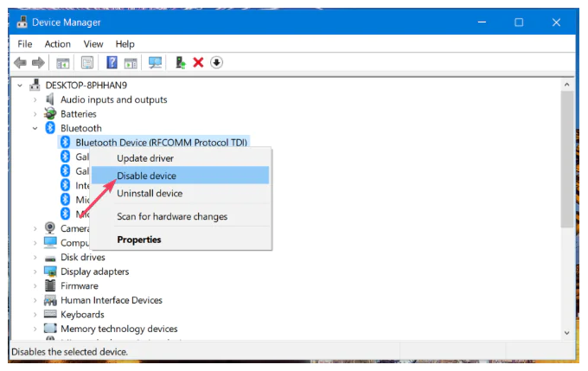Select Human Interface Devices tree label
This screenshot has height=371, width=588.
point(112,300)
